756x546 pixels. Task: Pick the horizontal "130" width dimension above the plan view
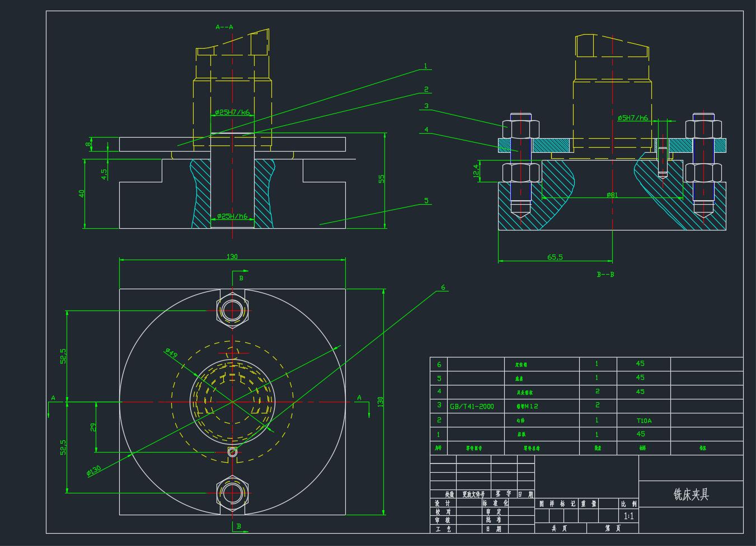tap(232, 257)
